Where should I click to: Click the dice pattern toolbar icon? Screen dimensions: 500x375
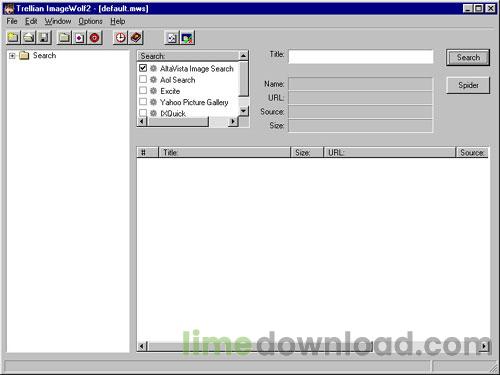tap(172, 38)
